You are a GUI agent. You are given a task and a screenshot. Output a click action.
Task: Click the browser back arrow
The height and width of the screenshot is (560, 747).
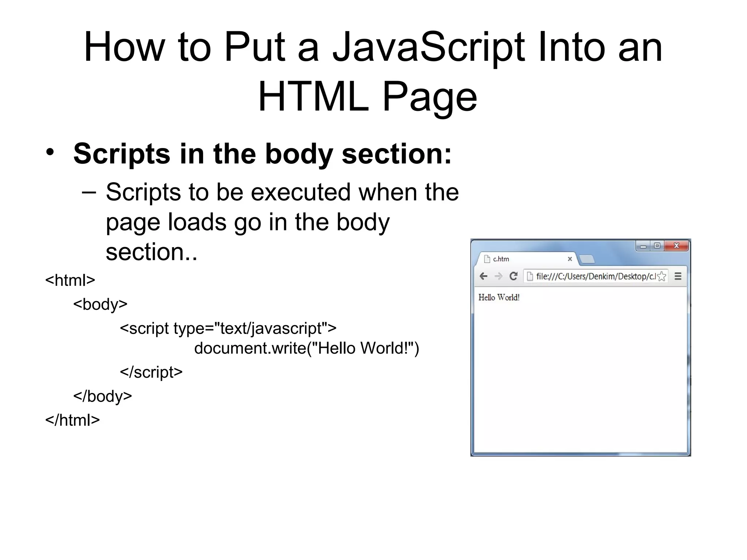pos(483,276)
